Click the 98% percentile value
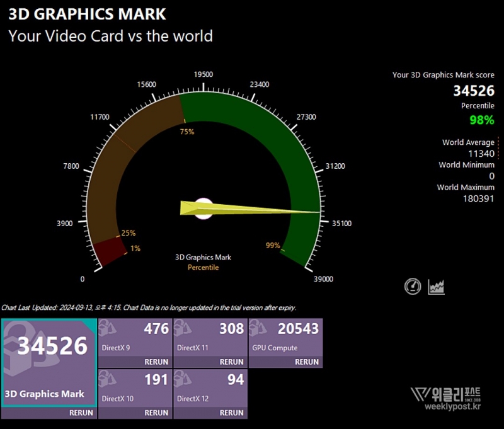Viewport: 504px width, 429px height. pyautogui.click(x=481, y=120)
